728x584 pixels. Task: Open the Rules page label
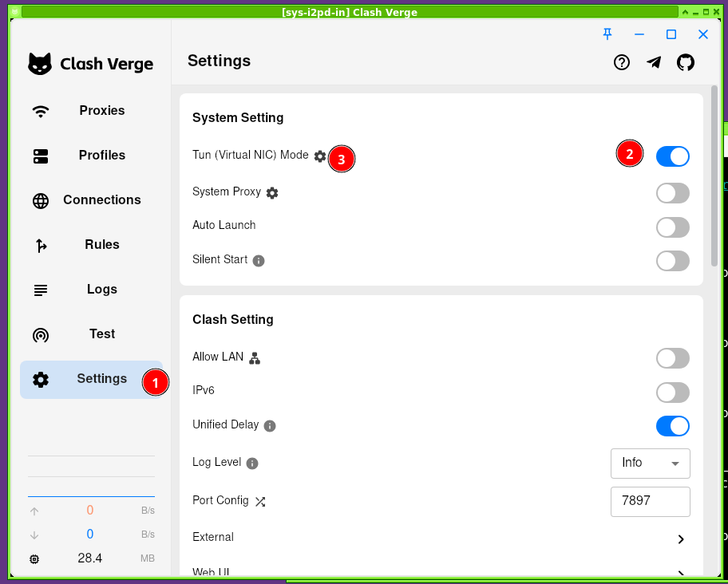tap(102, 244)
